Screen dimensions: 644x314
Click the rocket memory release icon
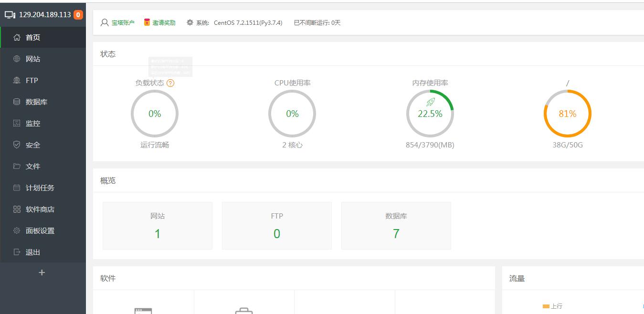pyautogui.click(x=430, y=102)
